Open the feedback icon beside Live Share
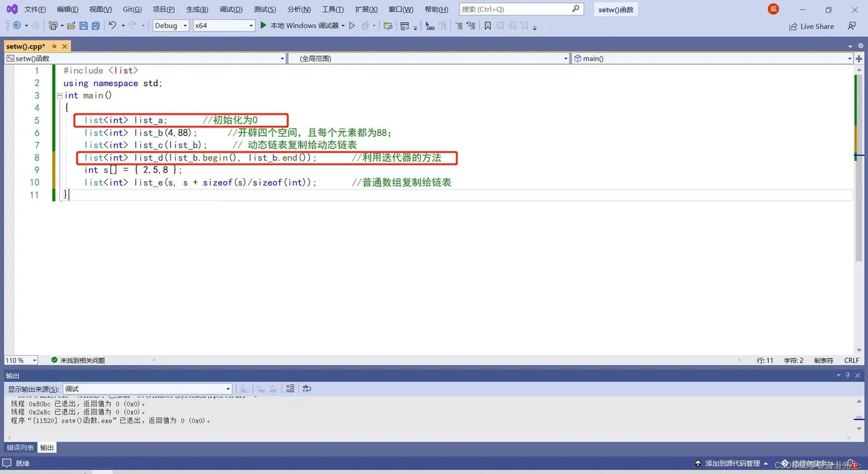Viewport: 868px width, 474px height. pyautogui.click(x=852, y=26)
